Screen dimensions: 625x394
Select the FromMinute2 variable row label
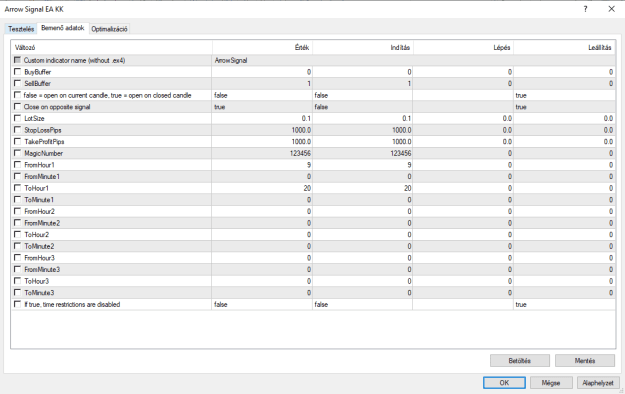[42, 223]
